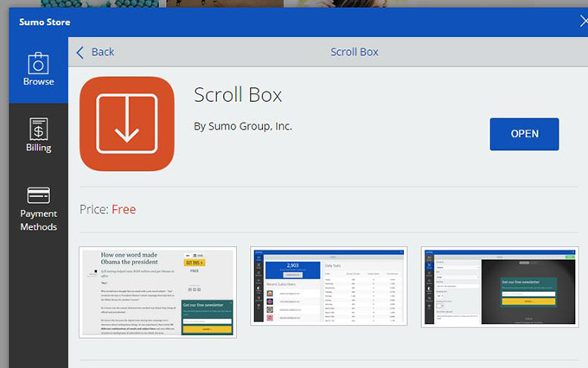Close the Sumo Store dialog
Image resolution: width=588 pixels, height=368 pixels.
coord(584,22)
